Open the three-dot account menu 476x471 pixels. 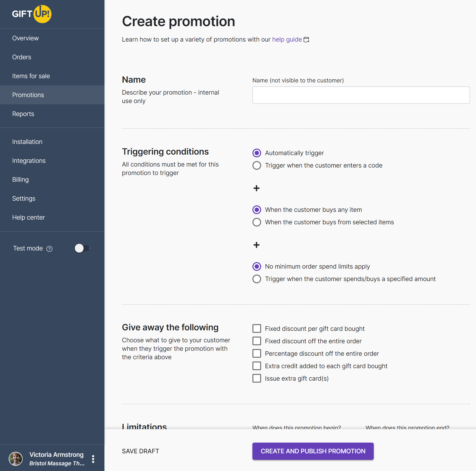93,459
